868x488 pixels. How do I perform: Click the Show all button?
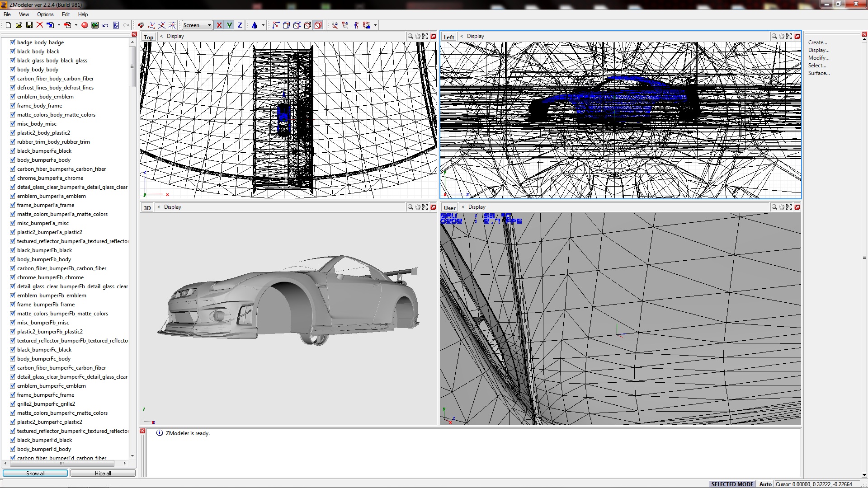coord(35,473)
